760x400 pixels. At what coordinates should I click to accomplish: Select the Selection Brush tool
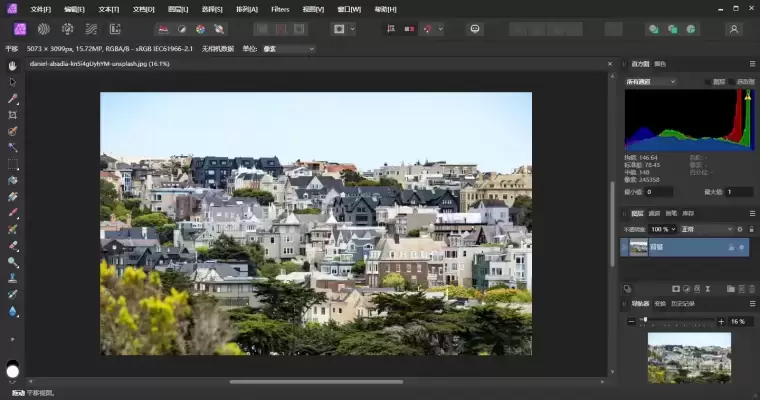[13, 131]
